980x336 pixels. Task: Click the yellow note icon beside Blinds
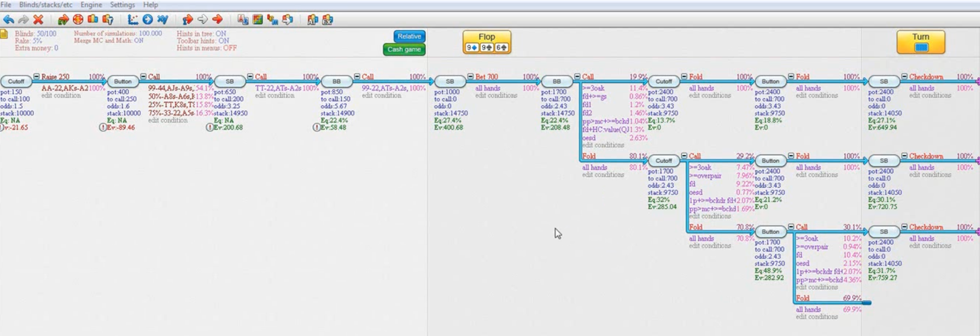pos(4,33)
